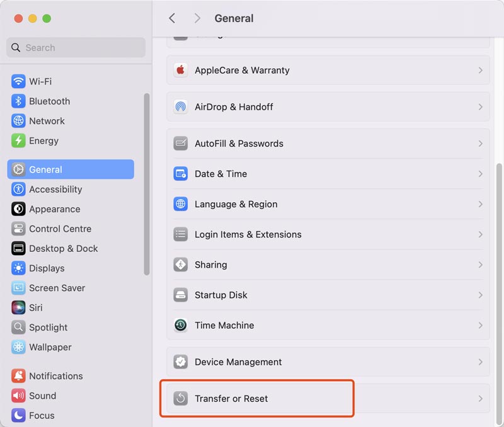Click the Accessibility icon
This screenshot has height=427, width=504.
(x=18, y=189)
